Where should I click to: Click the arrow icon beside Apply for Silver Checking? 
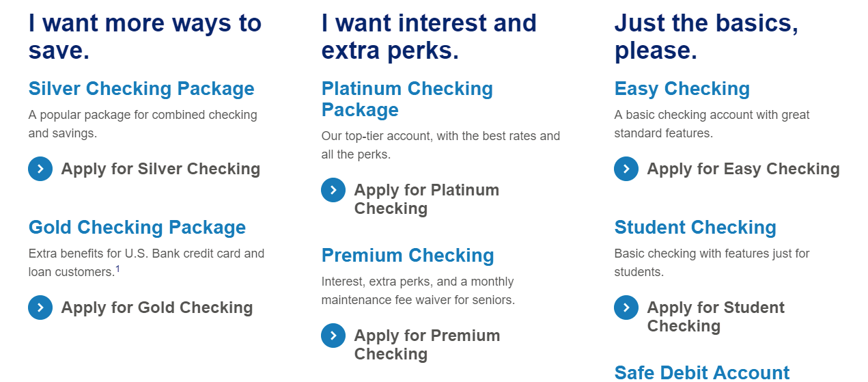point(40,169)
